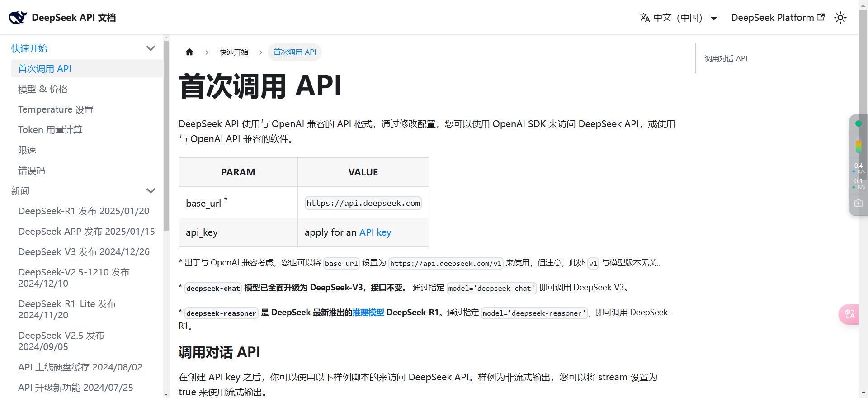Click the DeepSeek API 文档 site title
Viewport: 868px width, 398px height.
74,18
